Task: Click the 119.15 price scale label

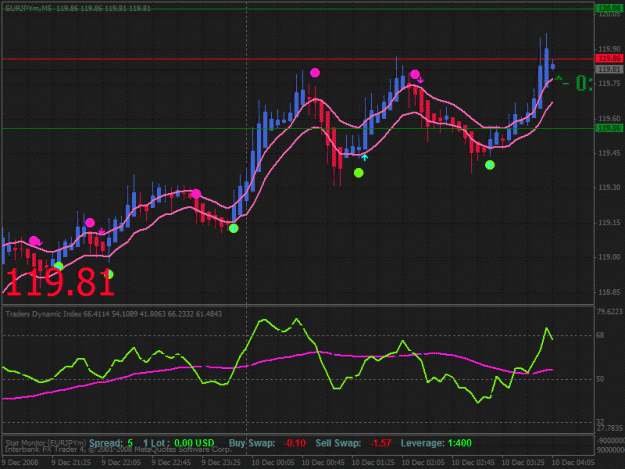Action: [x=609, y=222]
